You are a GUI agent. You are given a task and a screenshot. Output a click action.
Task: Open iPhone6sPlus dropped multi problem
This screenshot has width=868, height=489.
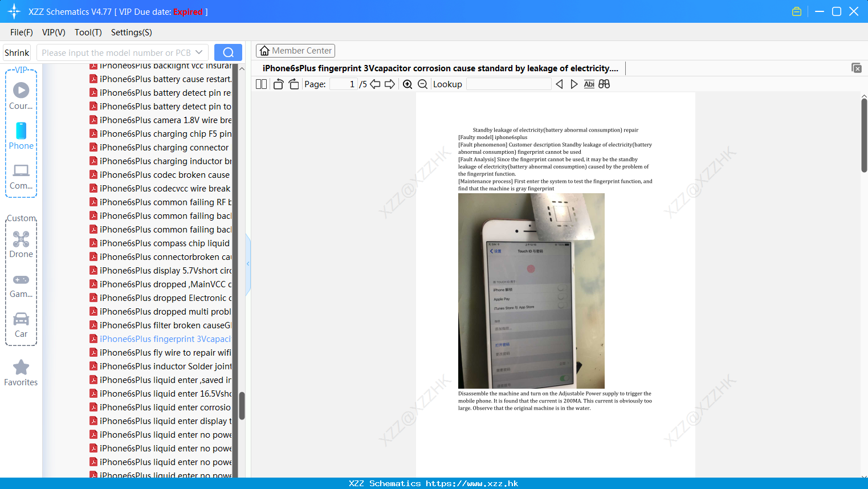click(161, 312)
